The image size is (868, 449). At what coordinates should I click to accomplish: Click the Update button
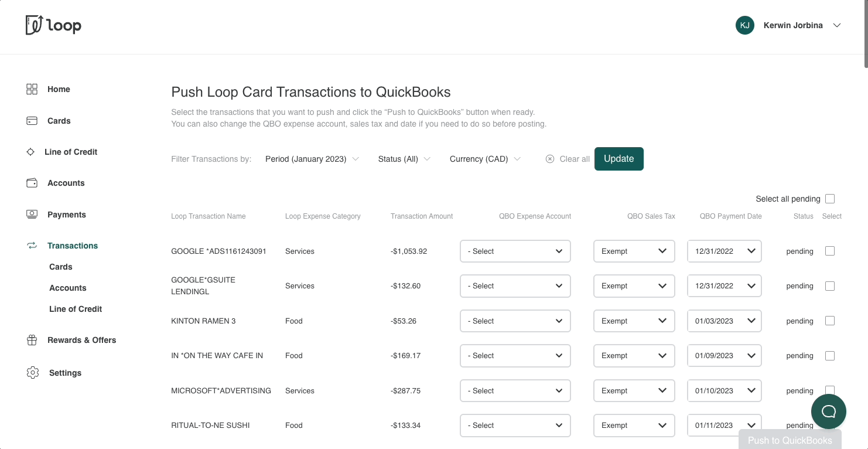point(619,159)
